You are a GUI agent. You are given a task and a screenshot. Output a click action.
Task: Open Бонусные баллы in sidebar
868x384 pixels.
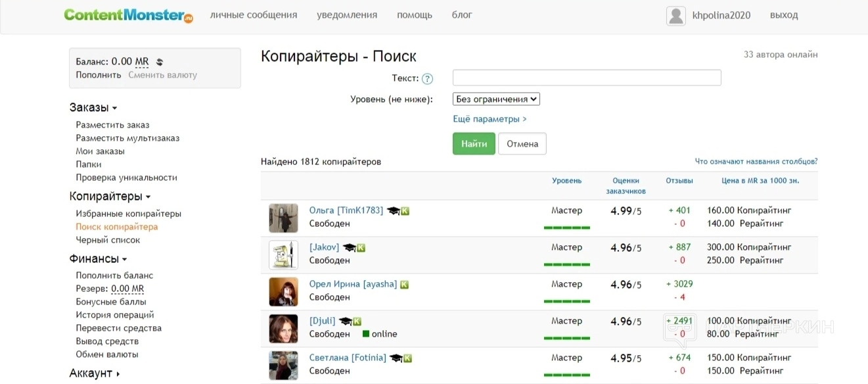(x=111, y=302)
